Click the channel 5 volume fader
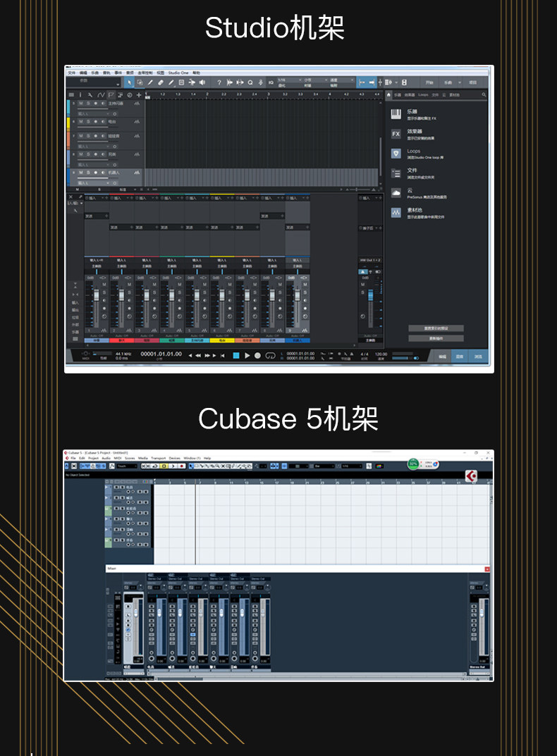 click(x=197, y=295)
